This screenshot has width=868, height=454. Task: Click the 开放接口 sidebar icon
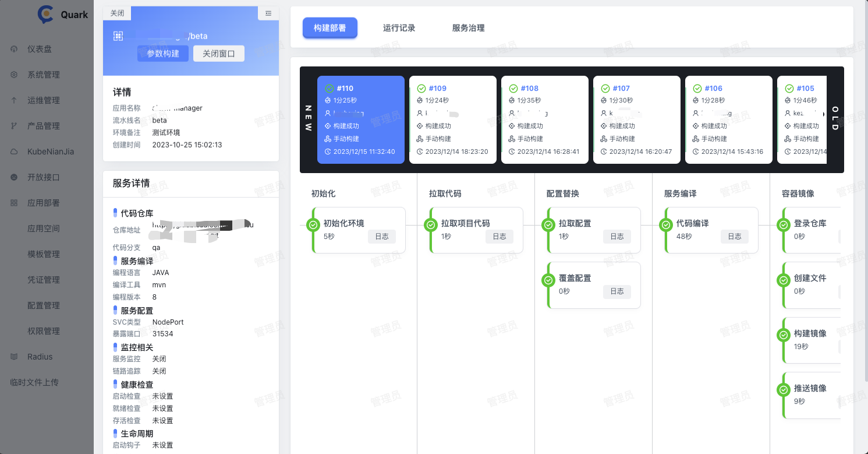pos(14,177)
